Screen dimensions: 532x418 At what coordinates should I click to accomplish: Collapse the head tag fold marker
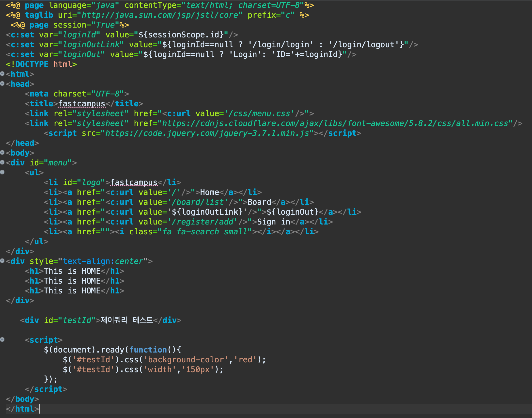coord(2,83)
